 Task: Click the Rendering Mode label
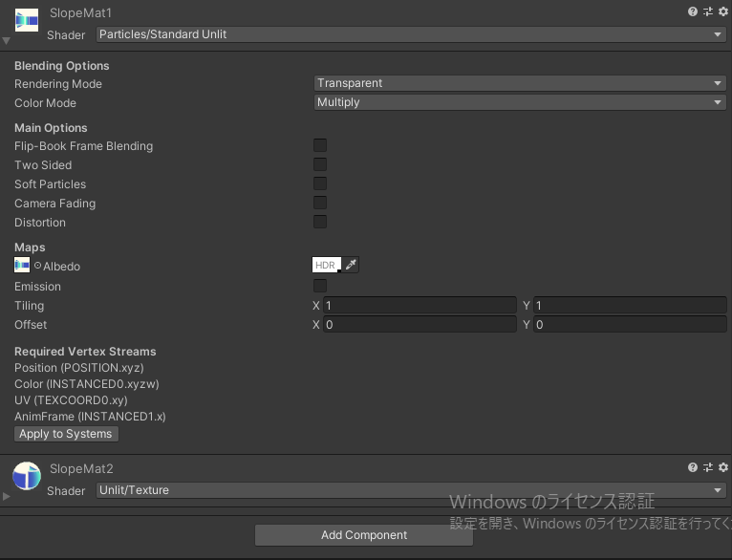click(58, 84)
